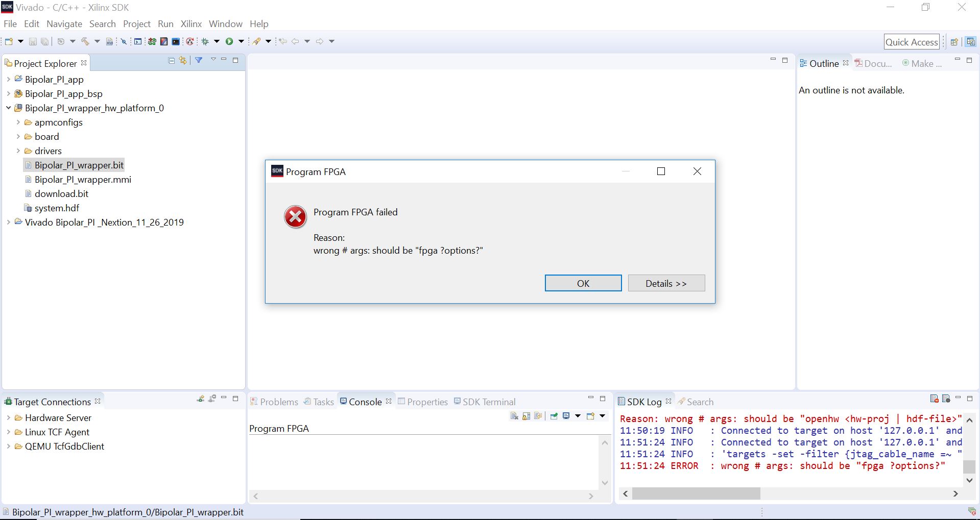This screenshot has height=520, width=980.
Task: Switch to the Tasks tab
Action: [x=319, y=402]
